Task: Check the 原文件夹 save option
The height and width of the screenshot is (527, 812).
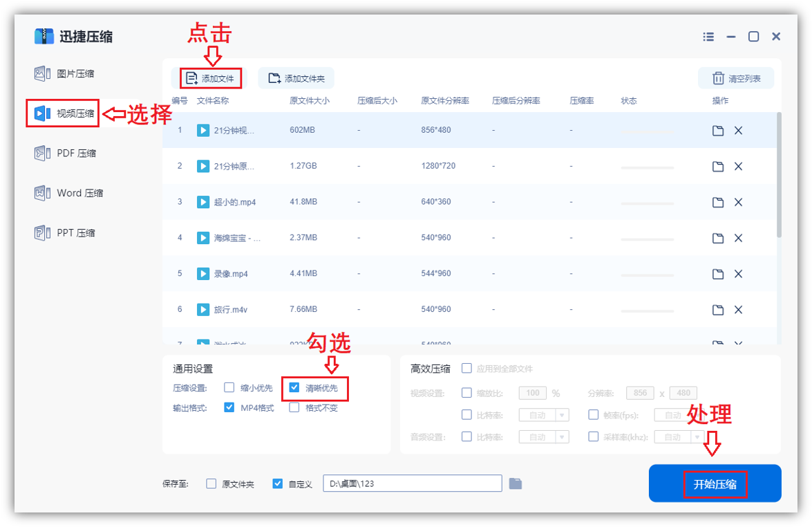Action: point(211,483)
